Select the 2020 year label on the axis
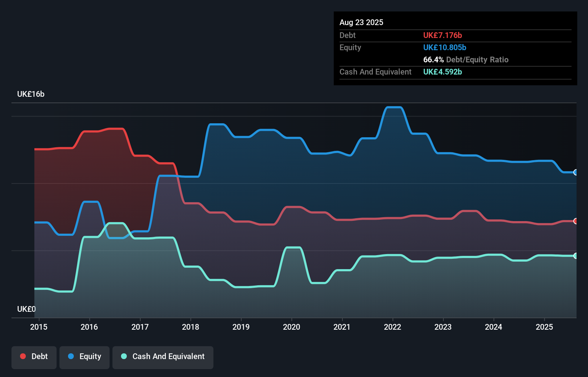Image resolution: width=588 pixels, height=377 pixels. [292, 327]
